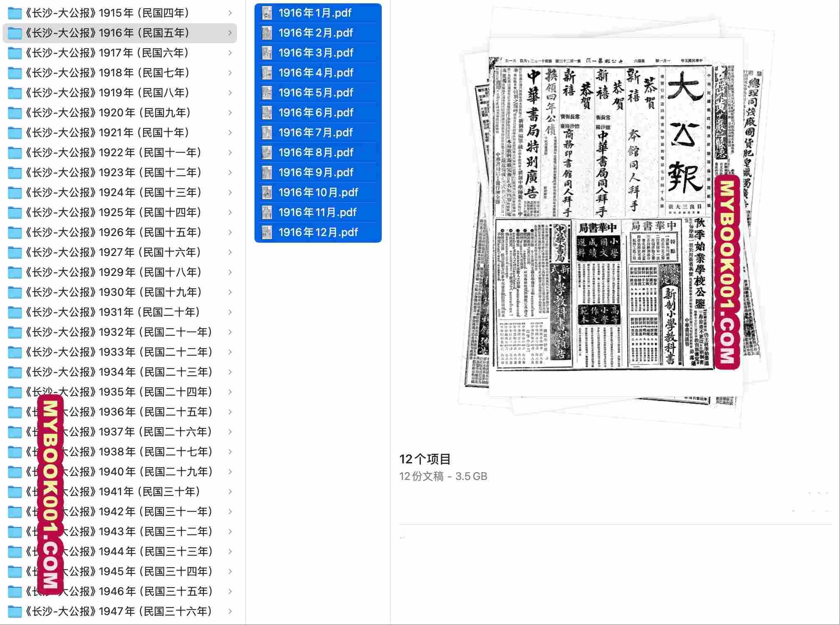Select folder 《长沙-大公报》1932年 (民国二十一年)

point(120,332)
